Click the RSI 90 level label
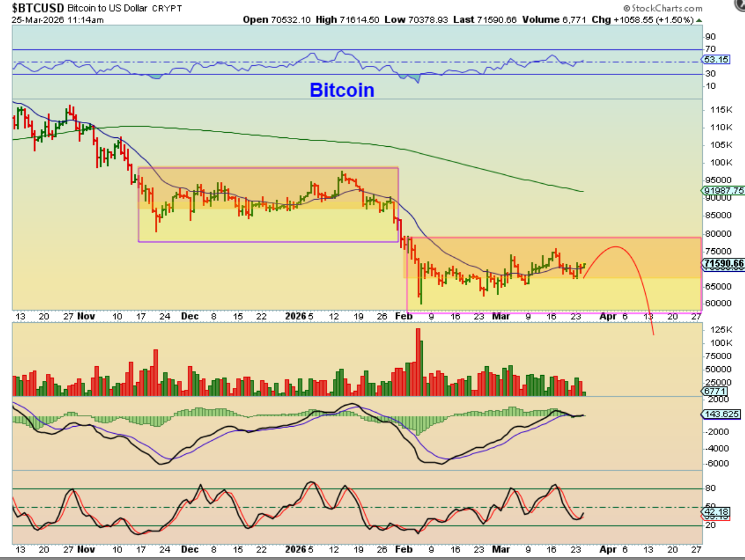 click(x=710, y=37)
